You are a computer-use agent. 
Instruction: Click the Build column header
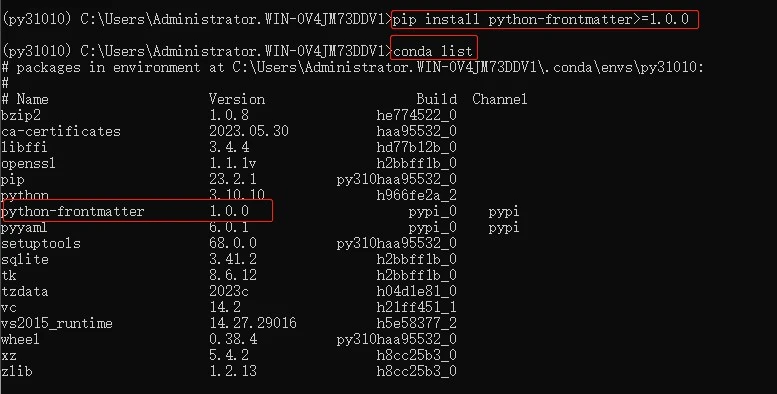click(437, 99)
